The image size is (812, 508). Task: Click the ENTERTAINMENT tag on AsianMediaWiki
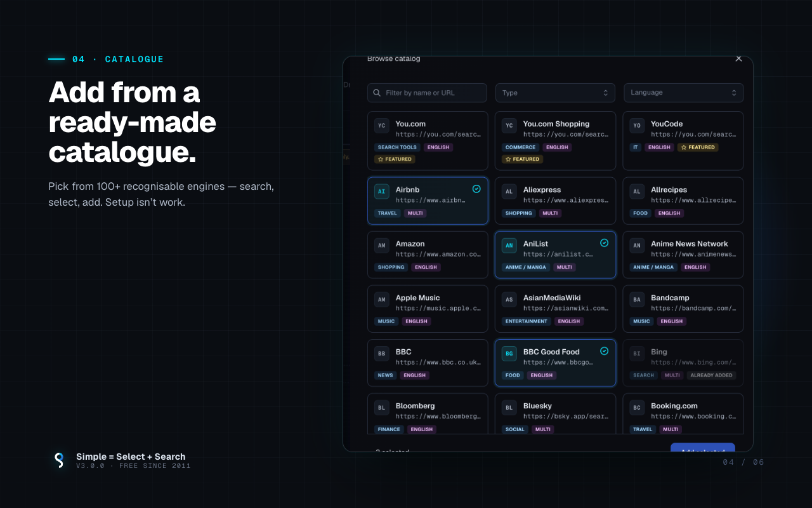point(526,321)
